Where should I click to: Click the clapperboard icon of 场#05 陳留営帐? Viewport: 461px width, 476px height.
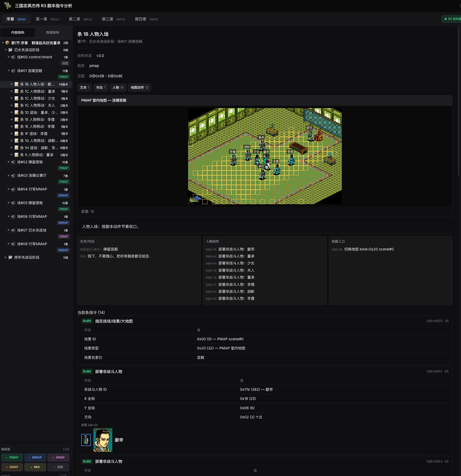[13, 203]
